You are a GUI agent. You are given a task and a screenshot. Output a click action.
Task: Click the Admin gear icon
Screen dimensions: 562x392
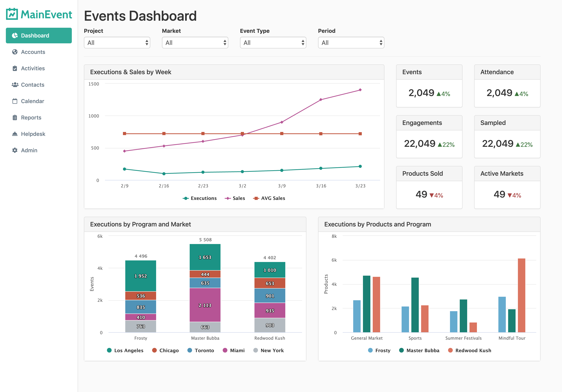[15, 150]
